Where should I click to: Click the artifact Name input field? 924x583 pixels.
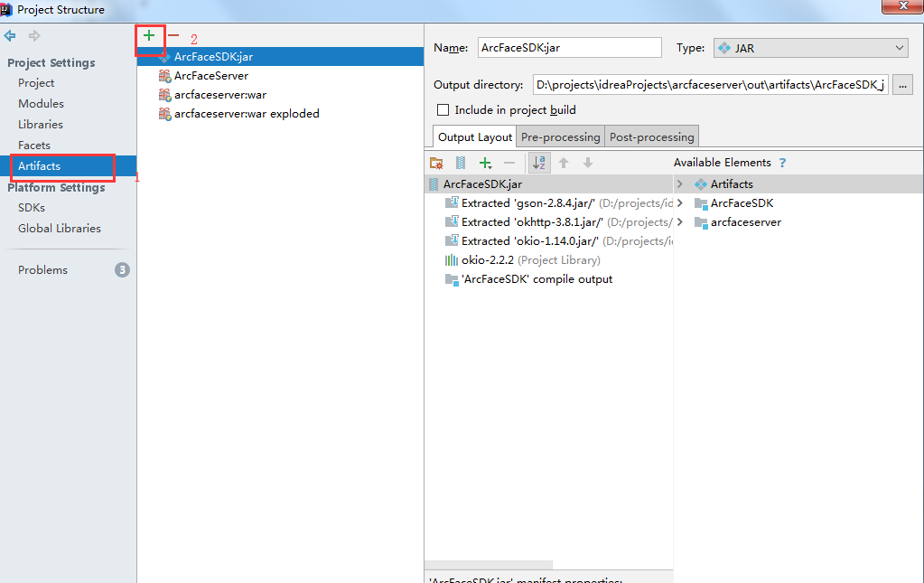pyautogui.click(x=569, y=48)
